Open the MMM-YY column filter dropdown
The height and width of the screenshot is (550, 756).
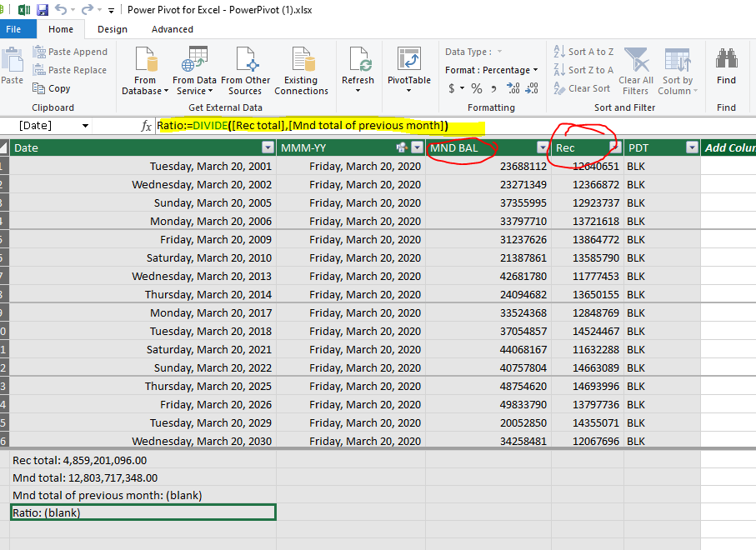point(418,147)
